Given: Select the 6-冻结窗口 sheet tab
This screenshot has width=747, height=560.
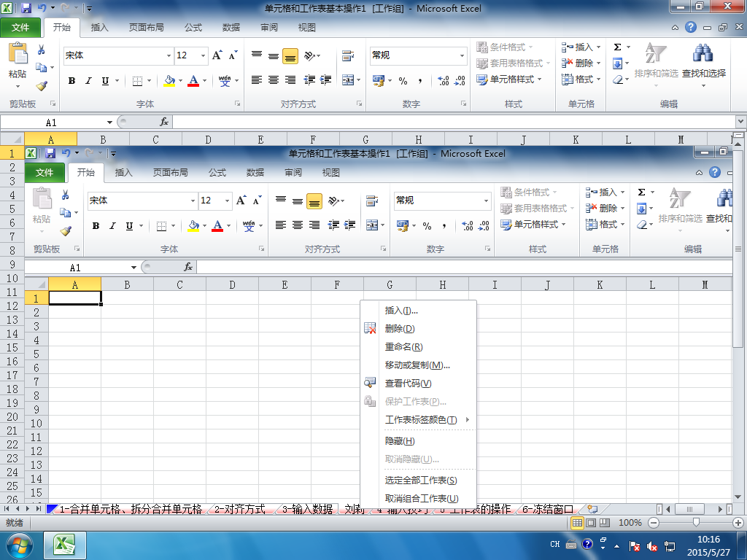Looking at the screenshot, I should pyautogui.click(x=548, y=510).
